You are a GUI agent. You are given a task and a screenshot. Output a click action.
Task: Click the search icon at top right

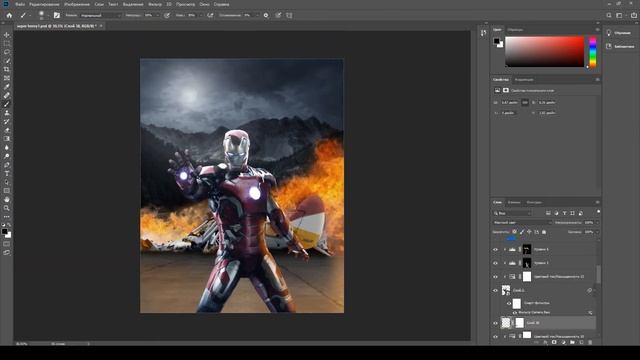pyautogui.click(x=609, y=15)
